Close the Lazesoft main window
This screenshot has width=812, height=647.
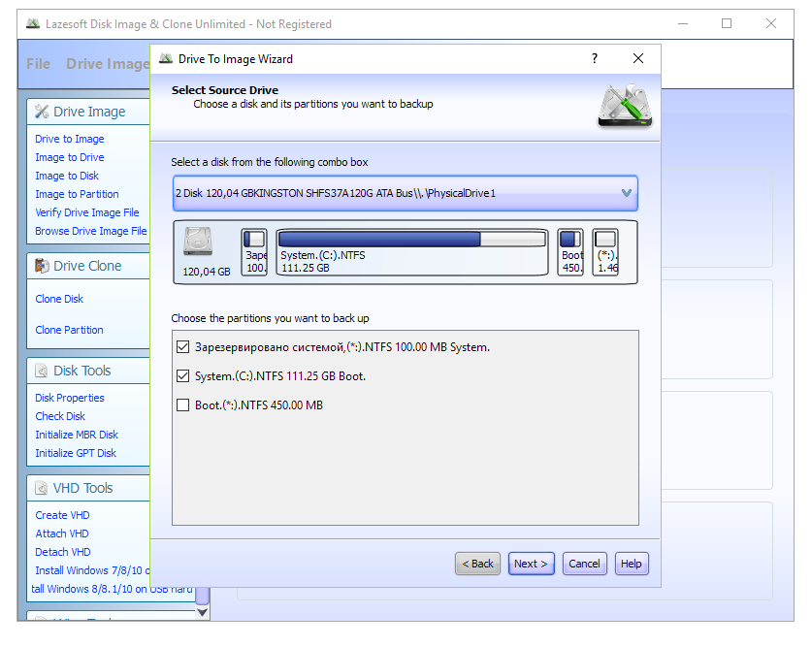coord(771,24)
